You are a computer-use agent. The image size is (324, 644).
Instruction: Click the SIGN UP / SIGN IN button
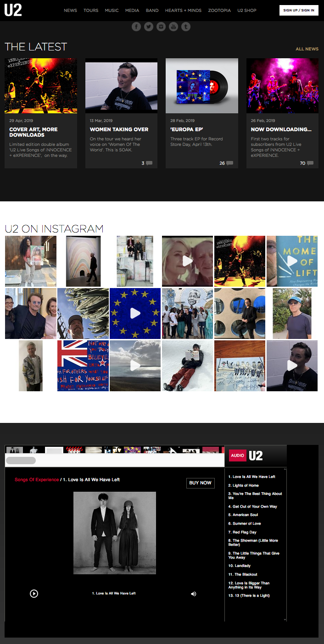299,10
